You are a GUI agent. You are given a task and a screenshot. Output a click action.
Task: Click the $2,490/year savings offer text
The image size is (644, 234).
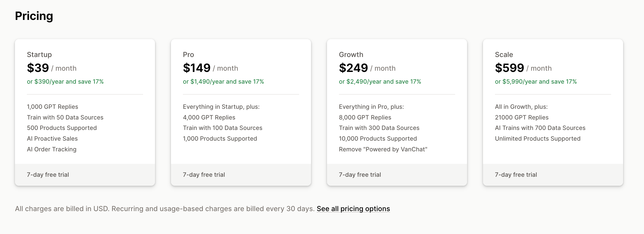[x=380, y=81]
